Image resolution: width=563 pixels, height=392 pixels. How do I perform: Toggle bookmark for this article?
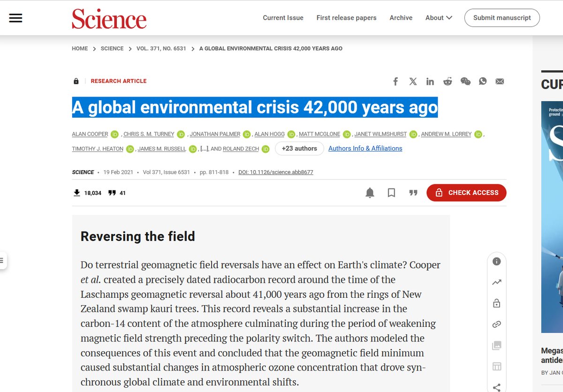pos(391,193)
